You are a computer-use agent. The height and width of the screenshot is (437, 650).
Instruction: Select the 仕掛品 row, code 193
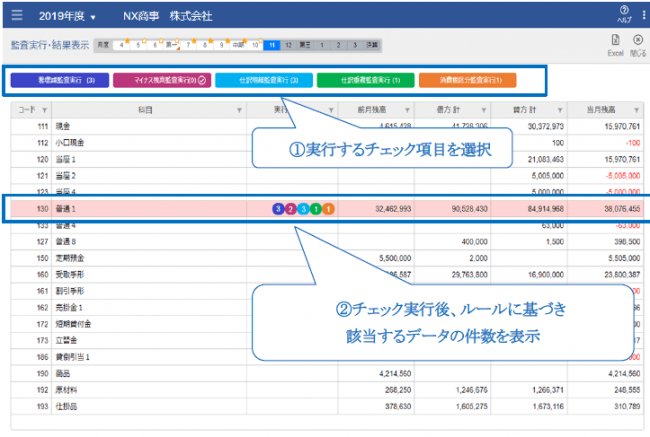(327, 406)
